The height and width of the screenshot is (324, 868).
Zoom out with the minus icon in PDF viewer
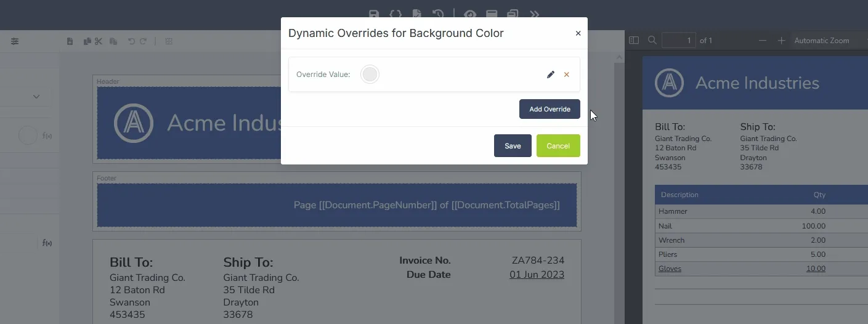(763, 40)
